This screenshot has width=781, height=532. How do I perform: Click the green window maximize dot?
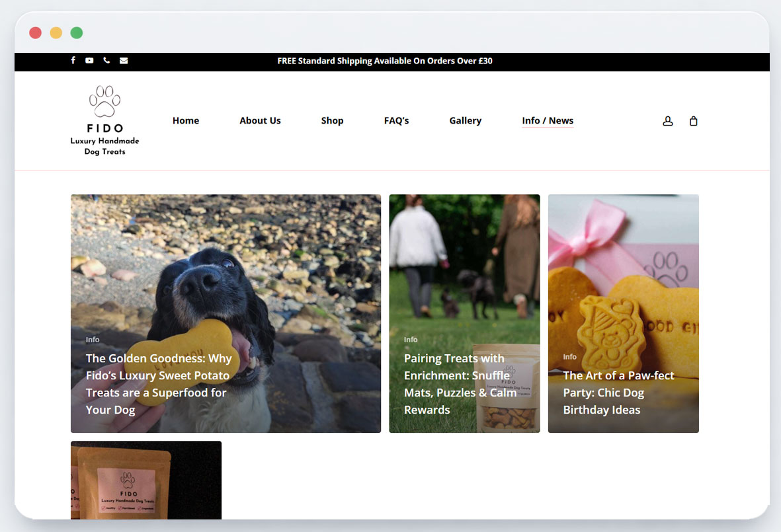[77, 33]
